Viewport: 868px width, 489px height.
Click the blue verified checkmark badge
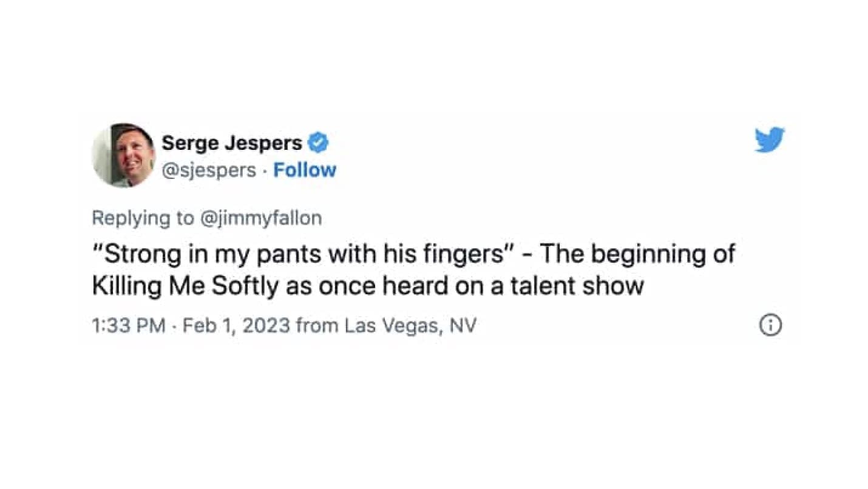(x=319, y=143)
